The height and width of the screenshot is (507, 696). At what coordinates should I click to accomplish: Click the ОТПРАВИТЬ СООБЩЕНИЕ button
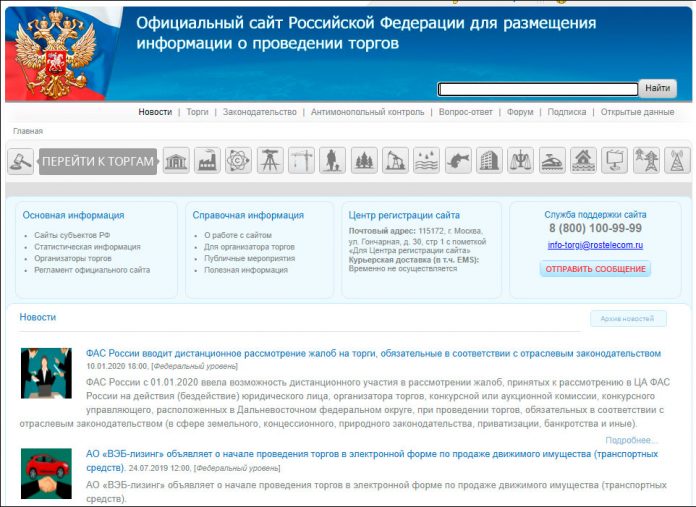[x=595, y=269]
